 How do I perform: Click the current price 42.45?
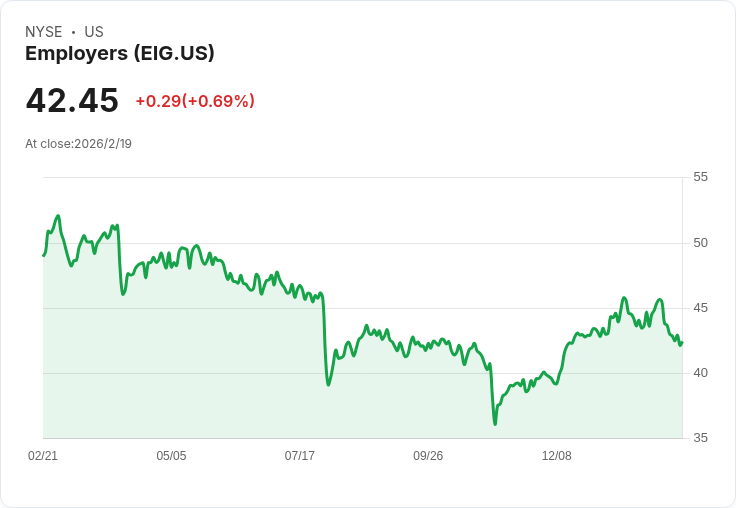72,100
